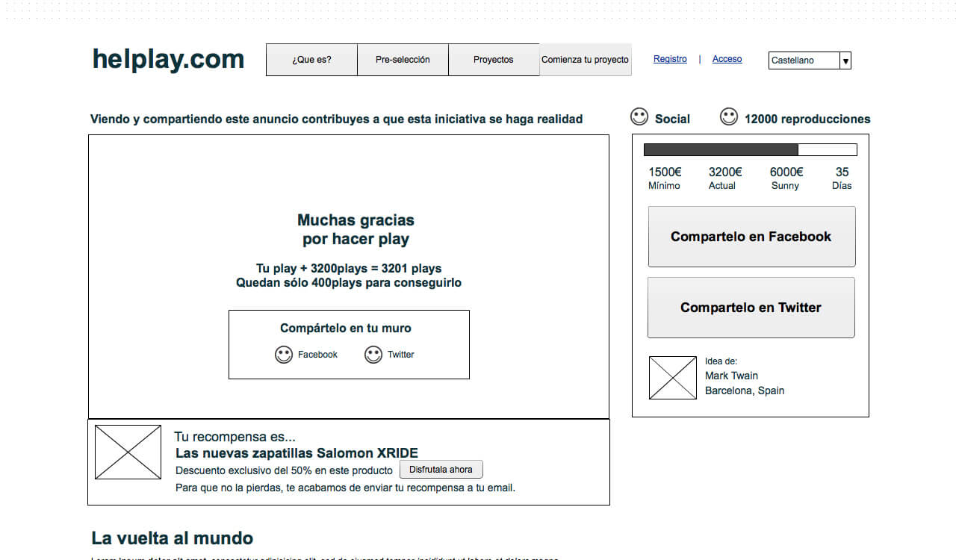
Task: Click the reward product image placeholder
Action: (128, 452)
